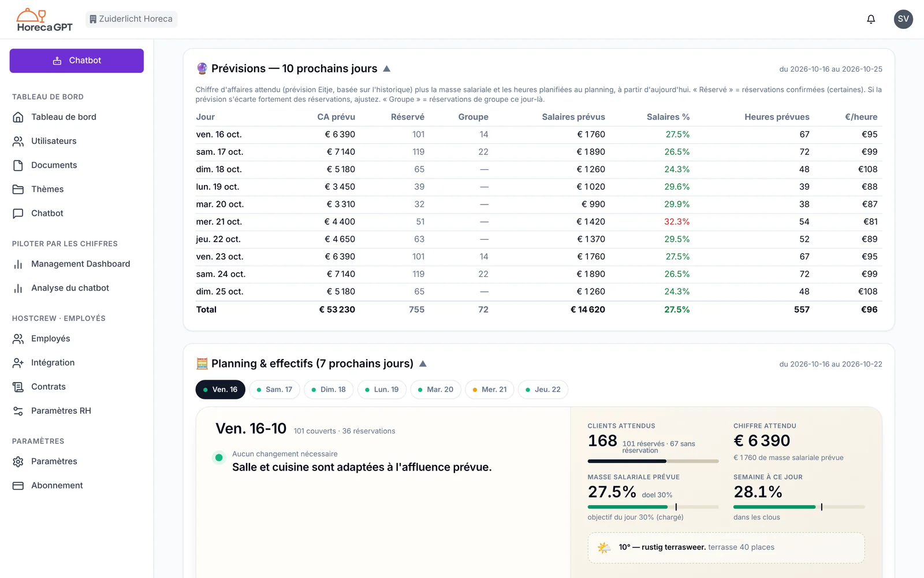This screenshot has height=578, width=924.
Task: Click the Clients attendus progress bar
Action: point(653,461)
